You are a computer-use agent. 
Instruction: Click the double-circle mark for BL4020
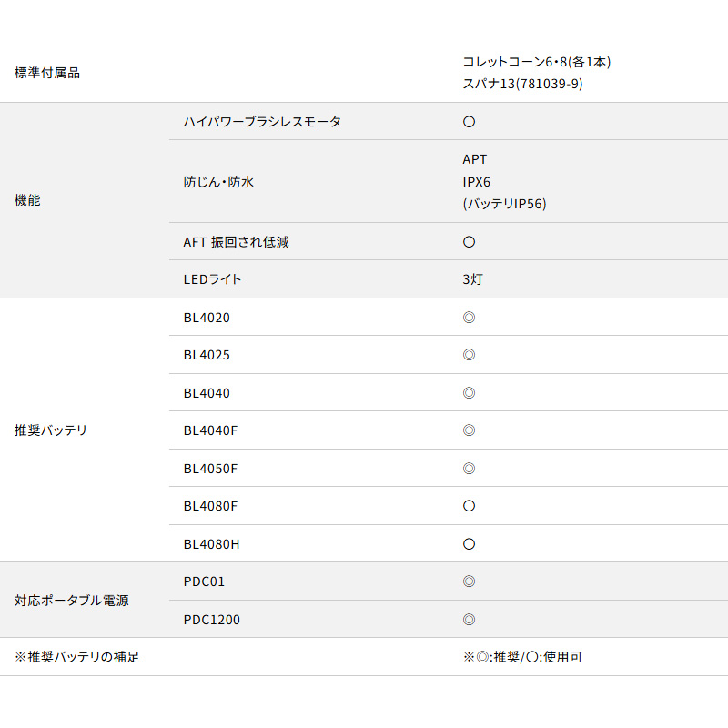pyautogui.click(x=469, y=318)
